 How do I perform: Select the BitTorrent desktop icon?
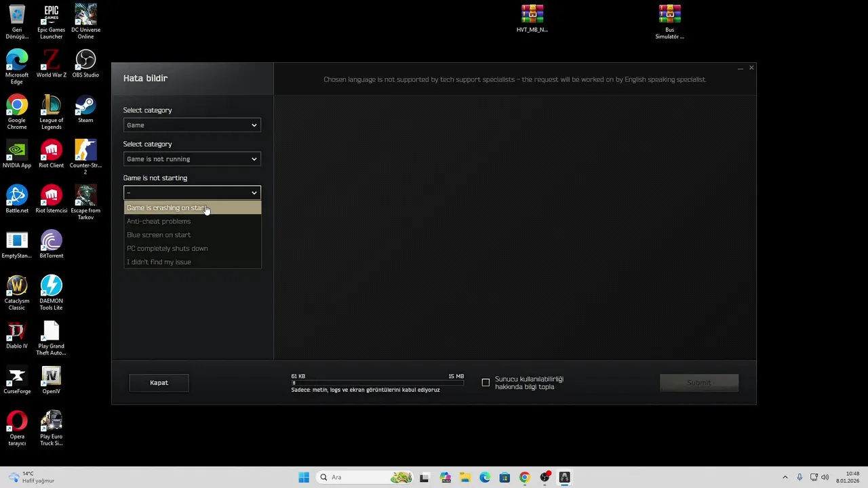click(51, 245)
